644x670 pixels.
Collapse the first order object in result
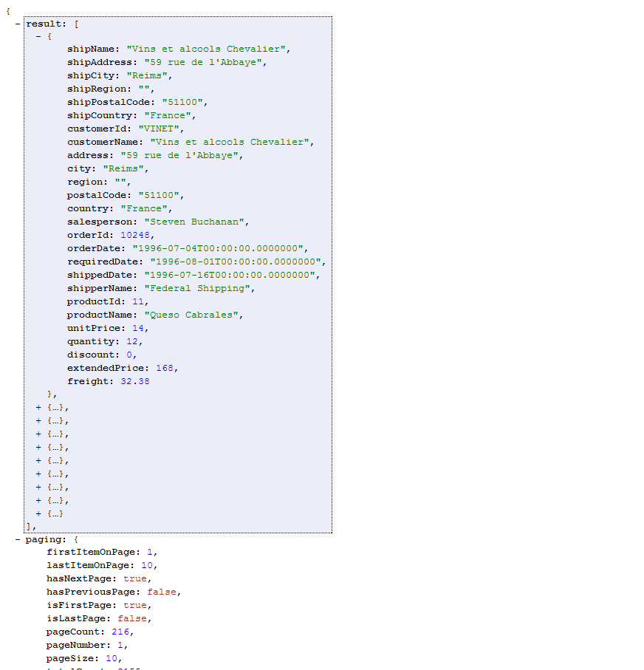pyautogui.click(x=37, y=35)
